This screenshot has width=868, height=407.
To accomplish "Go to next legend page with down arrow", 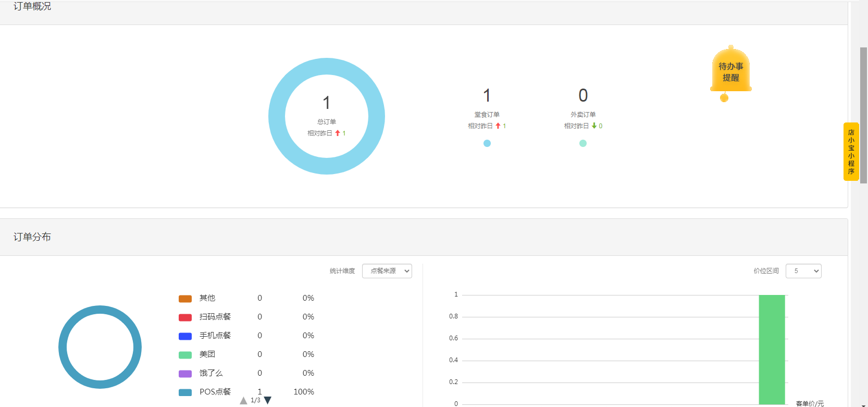I will point(268,400).
